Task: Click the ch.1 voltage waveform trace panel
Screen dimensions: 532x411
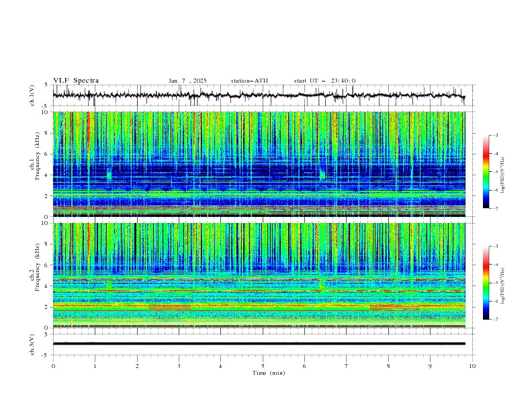Action: click(x=263, y=95)
